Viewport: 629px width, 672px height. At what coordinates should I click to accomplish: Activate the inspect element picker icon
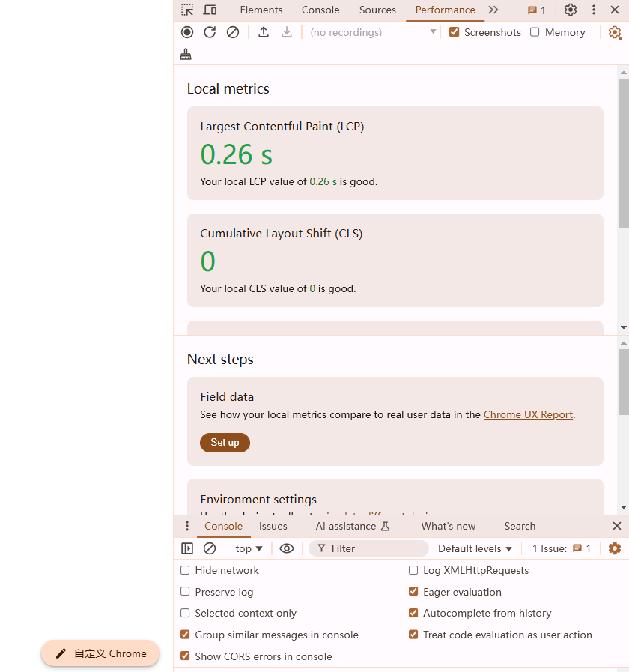(x=187, y=10)
